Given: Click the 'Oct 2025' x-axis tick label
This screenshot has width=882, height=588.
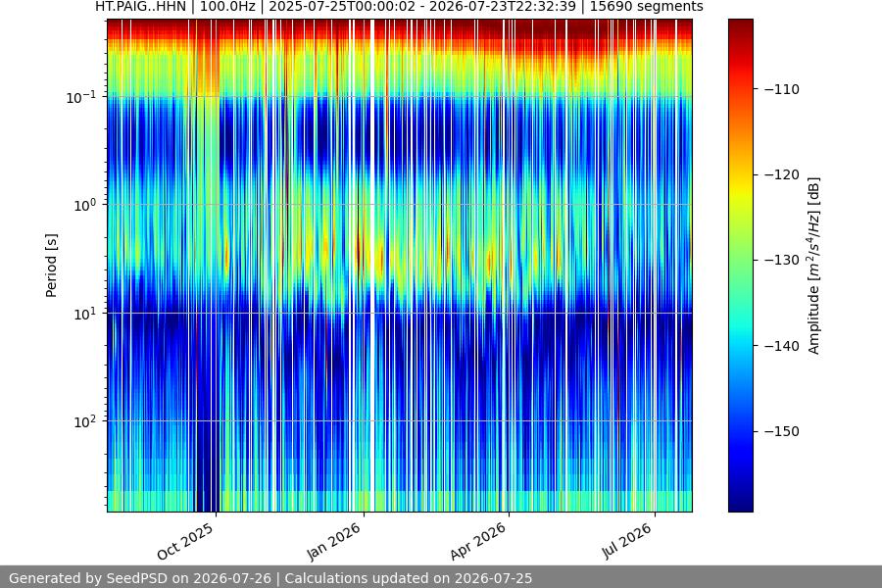Looking at the screenshot, I should [185, 541].
